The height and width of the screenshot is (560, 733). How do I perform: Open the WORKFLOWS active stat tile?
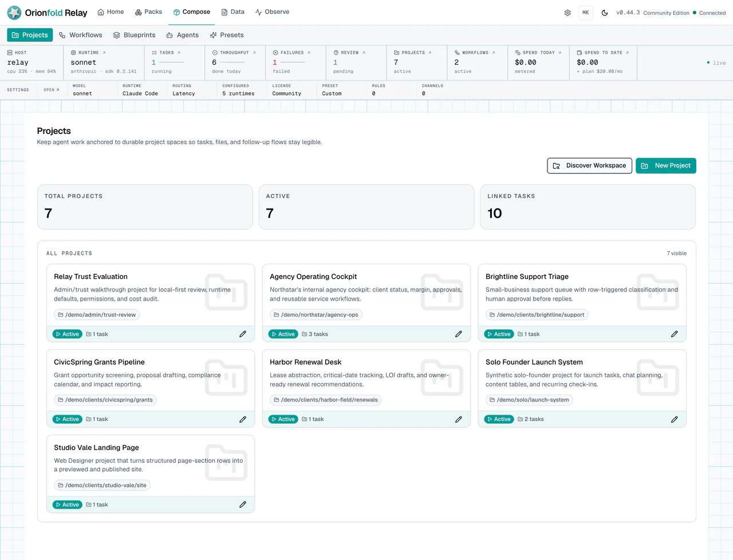[478, 62]
